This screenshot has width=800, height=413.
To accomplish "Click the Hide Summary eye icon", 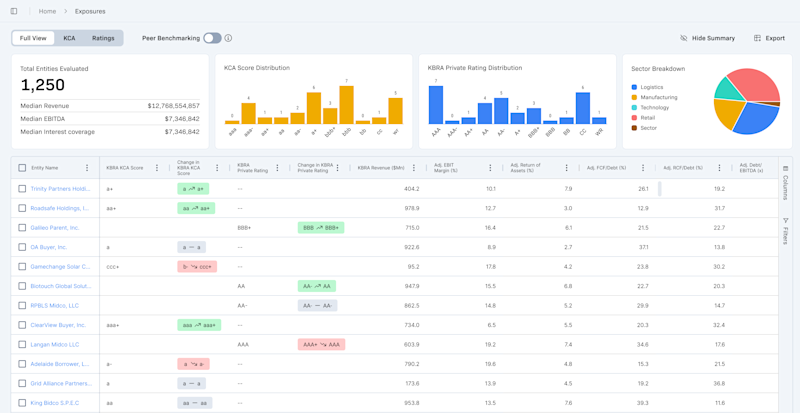I will pos(684,38).
